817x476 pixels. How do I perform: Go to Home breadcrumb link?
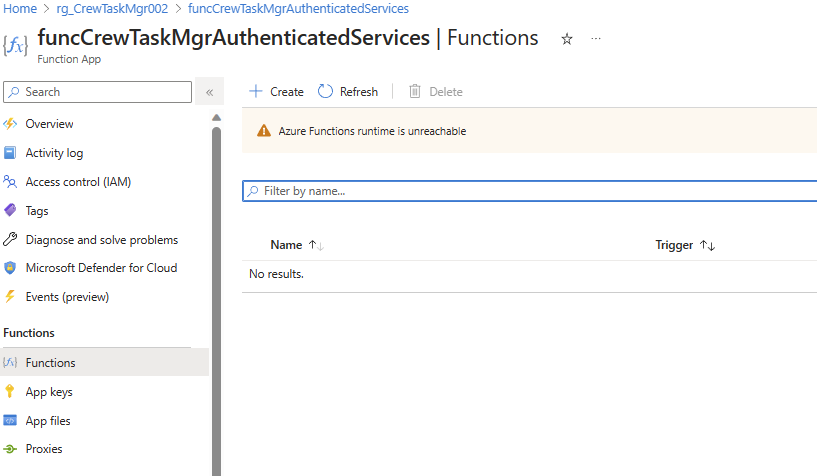[20, 9]
